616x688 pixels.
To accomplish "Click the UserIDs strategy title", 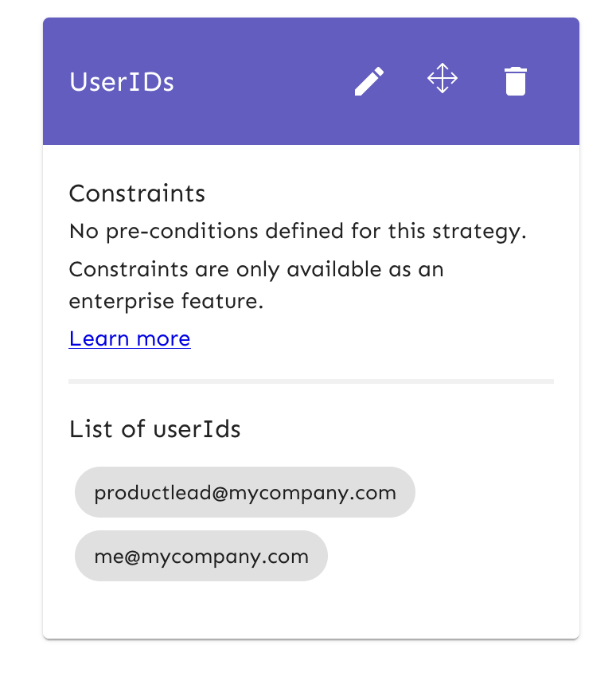I will [122, 82].
